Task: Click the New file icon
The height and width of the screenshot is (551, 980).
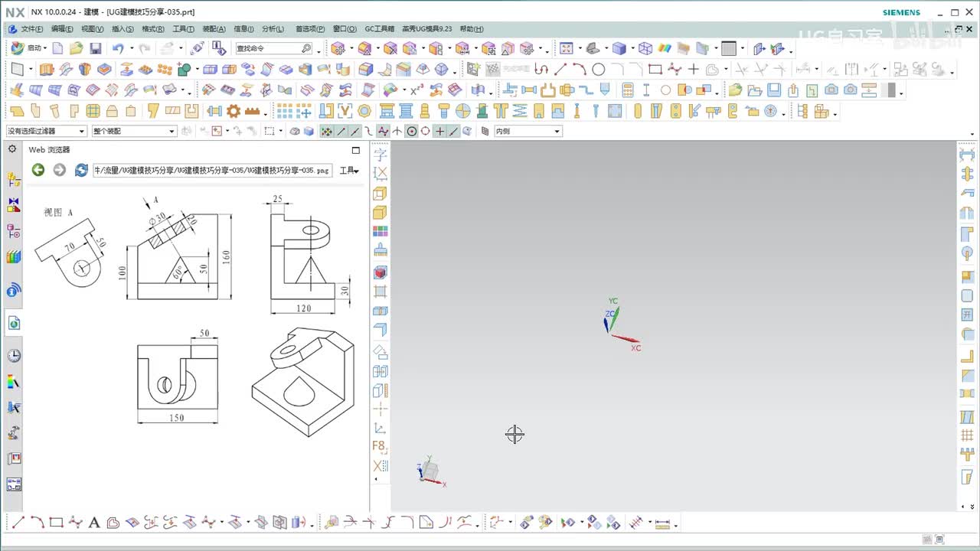Action: 58,48
